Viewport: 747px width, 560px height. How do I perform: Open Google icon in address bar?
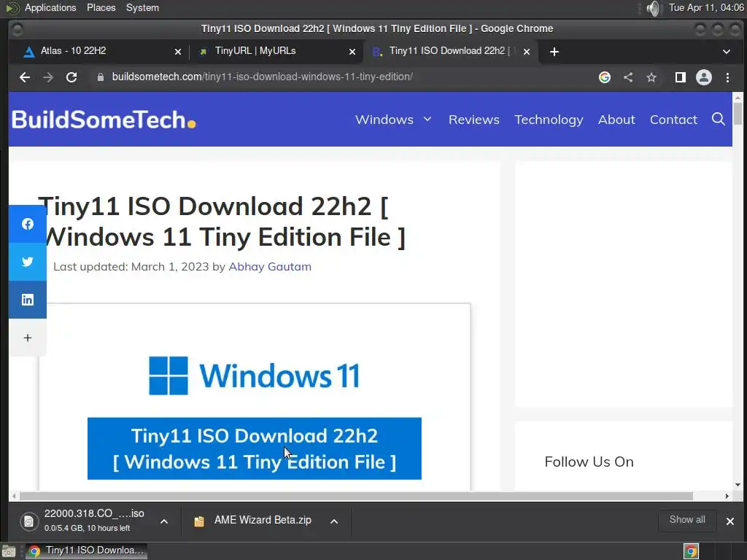pyautogui.click(x=605, y=77)
